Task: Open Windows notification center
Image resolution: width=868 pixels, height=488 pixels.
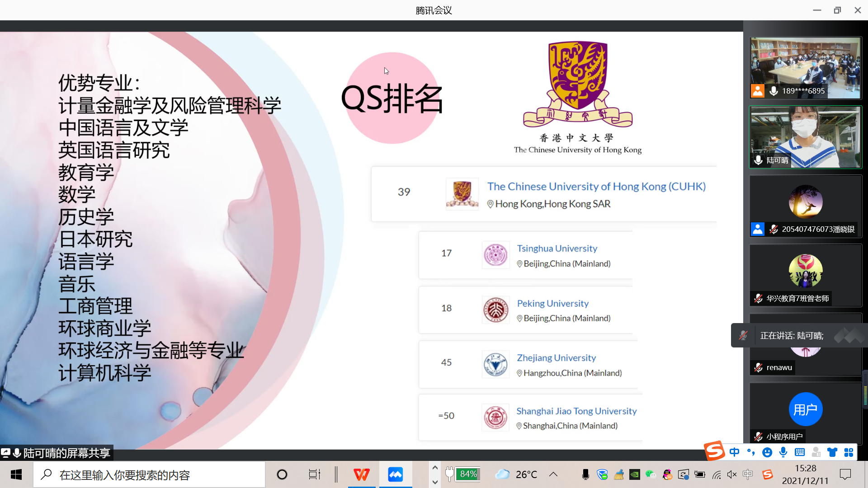Action: point(845,474)
